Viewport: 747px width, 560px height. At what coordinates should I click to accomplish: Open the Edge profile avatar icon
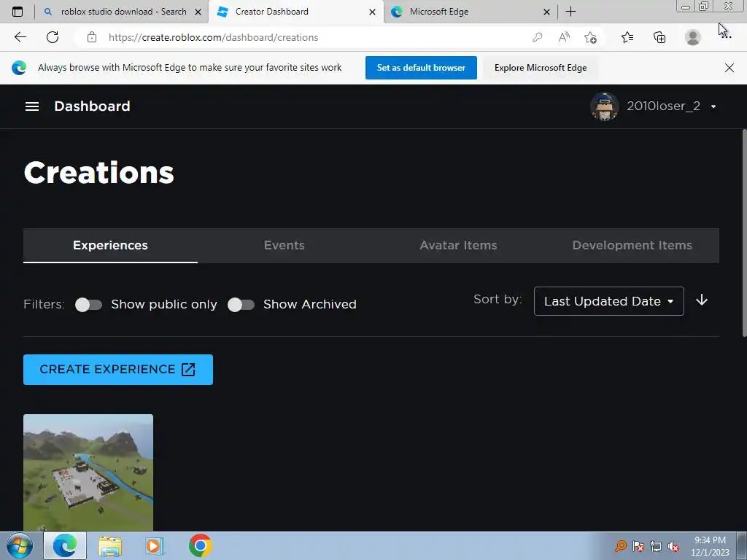point(693,37)
